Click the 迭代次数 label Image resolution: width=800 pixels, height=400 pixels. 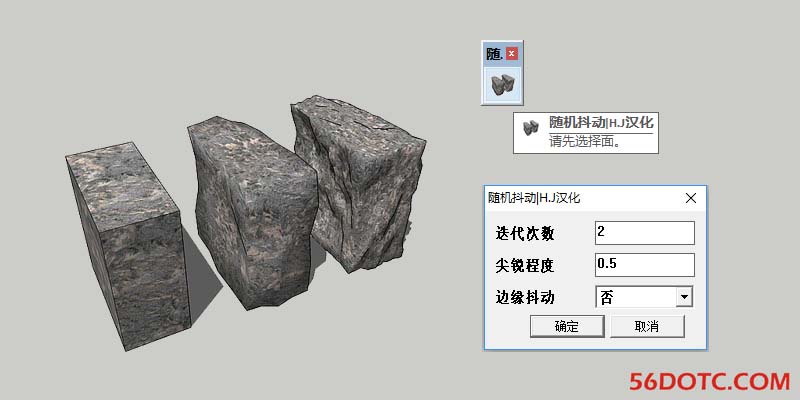pyautogui.click(x=526, y=234)
